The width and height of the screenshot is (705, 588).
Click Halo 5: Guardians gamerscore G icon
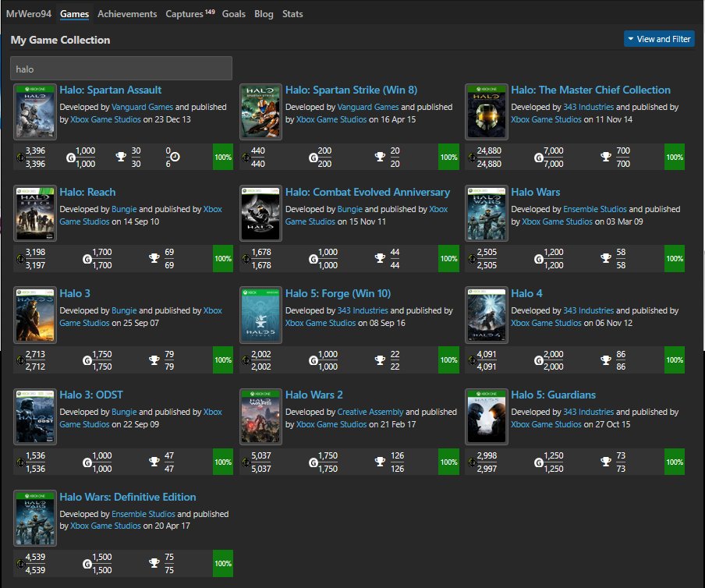tap(538, 462)
